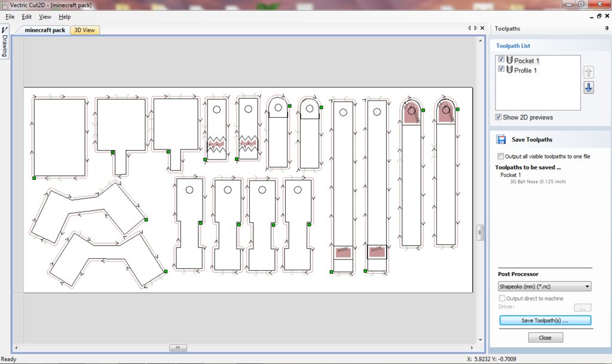This screenshot has height=364, width=612.
Task: Switch to the 3D View tab
Action: click(84, 30)
